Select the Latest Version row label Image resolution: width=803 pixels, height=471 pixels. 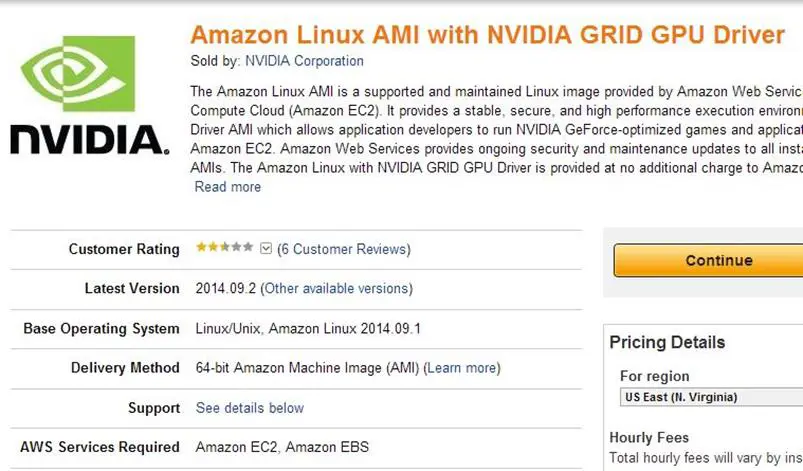(132, 288)
